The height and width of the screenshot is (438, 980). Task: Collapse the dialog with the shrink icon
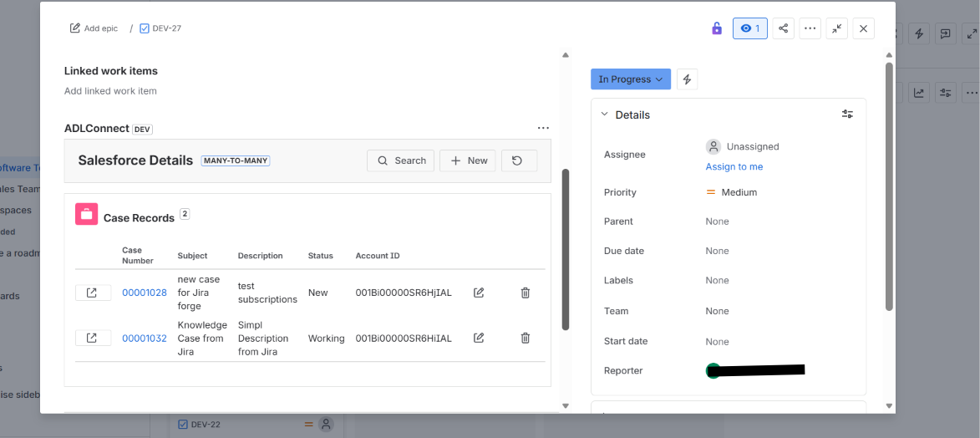pos(837,28)
